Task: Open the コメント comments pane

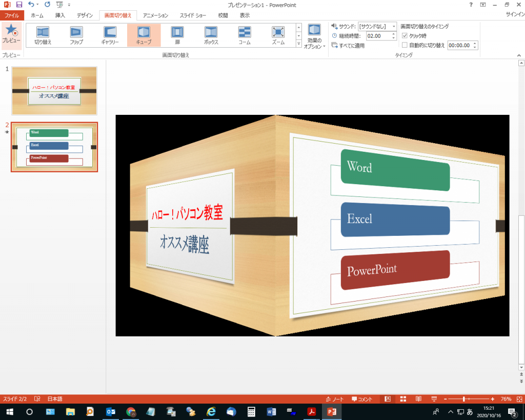Action: coord(362,399)
